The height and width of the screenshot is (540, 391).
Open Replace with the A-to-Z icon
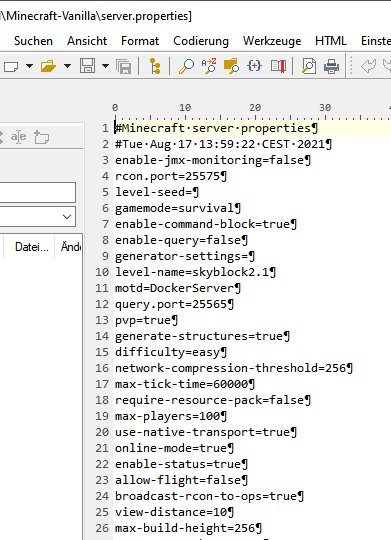[x=209, y=66]
